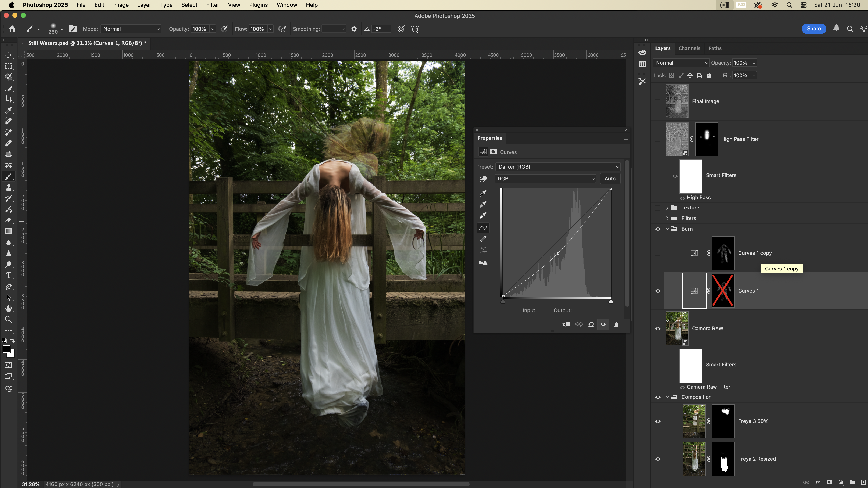This screenshot has width=868, height=488.
Task: Click the foreground color swatch
Action: click(6, 349)
